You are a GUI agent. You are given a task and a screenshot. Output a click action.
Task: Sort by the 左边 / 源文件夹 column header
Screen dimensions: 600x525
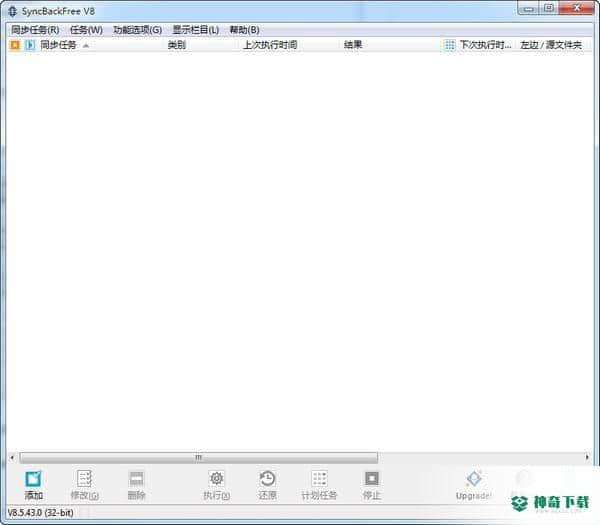point(551,45)
